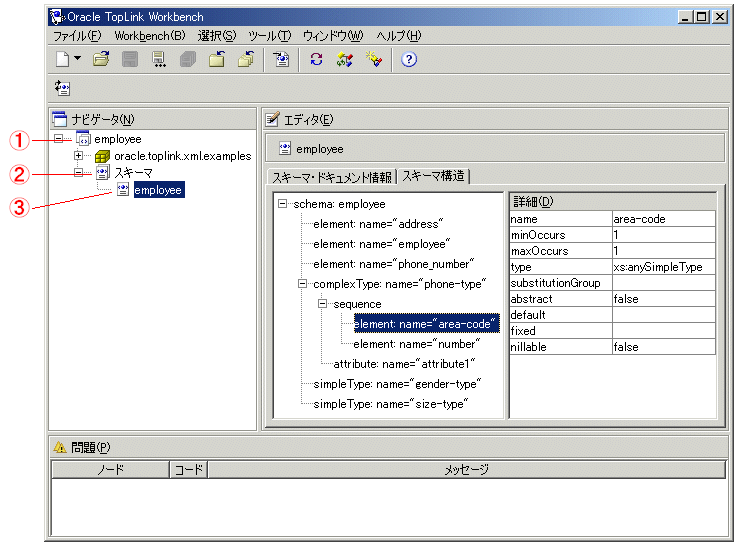Click the メッセージ column header
The image size is (736, 545).
pyautogui.click(x=467, y=469)
